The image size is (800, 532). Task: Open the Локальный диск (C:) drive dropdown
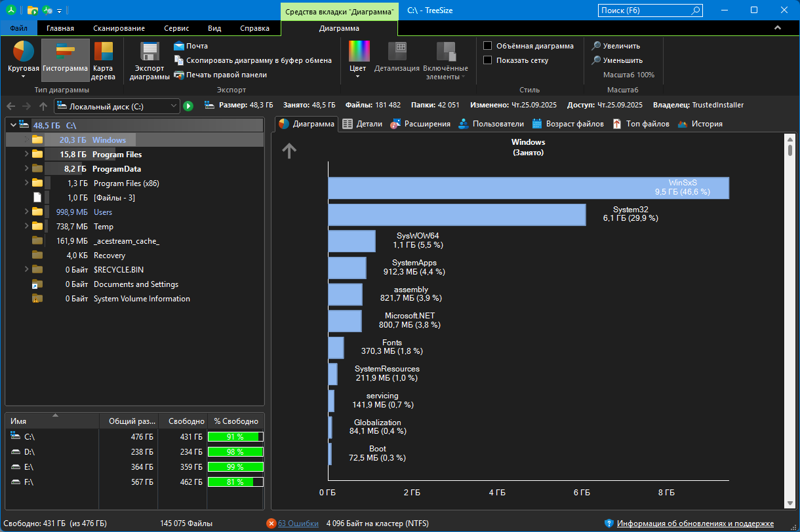173,106
